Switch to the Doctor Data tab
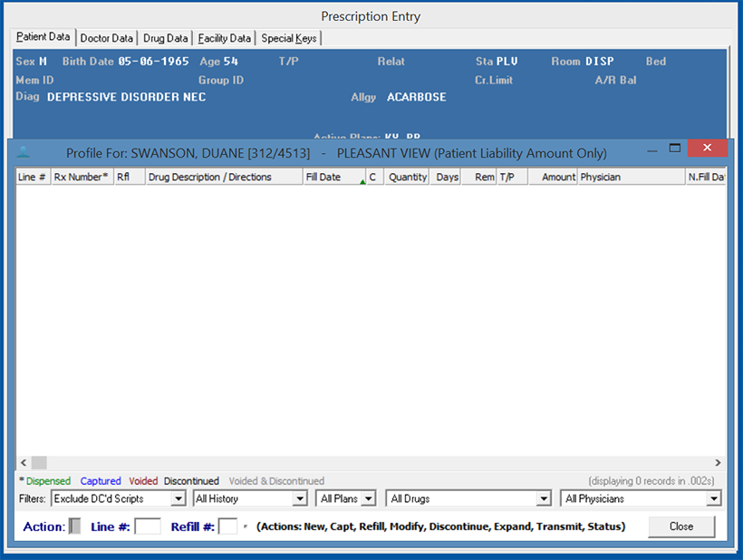 pyautogui.click(x=107, y=38)
